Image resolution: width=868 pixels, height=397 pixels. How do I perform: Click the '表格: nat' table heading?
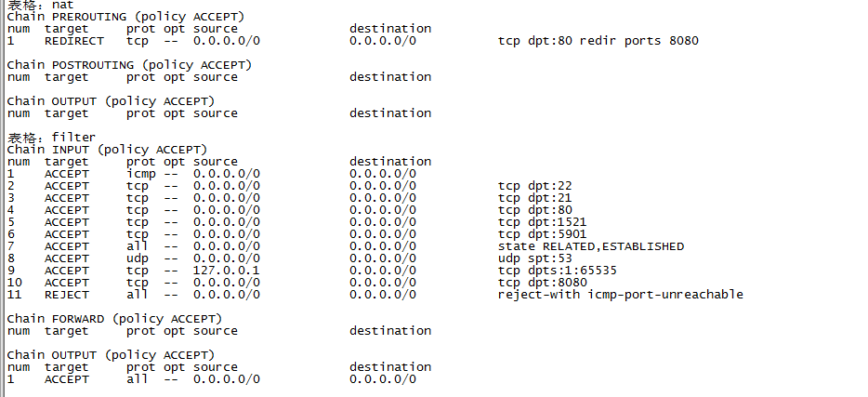[x=40, y=5]
